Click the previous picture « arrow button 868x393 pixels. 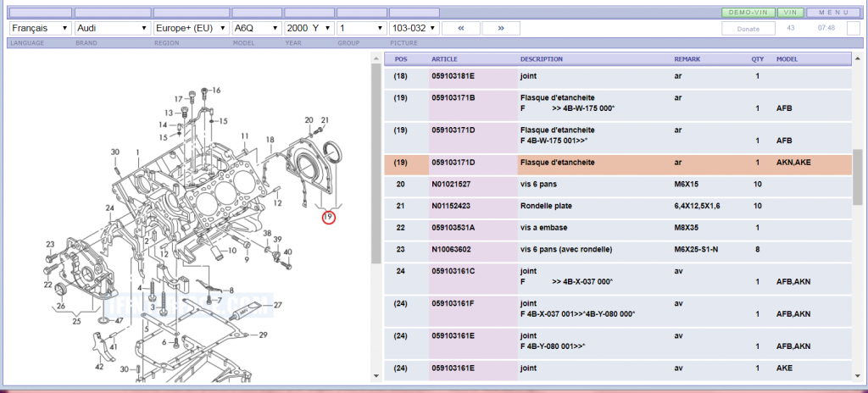tap(461, 28)
